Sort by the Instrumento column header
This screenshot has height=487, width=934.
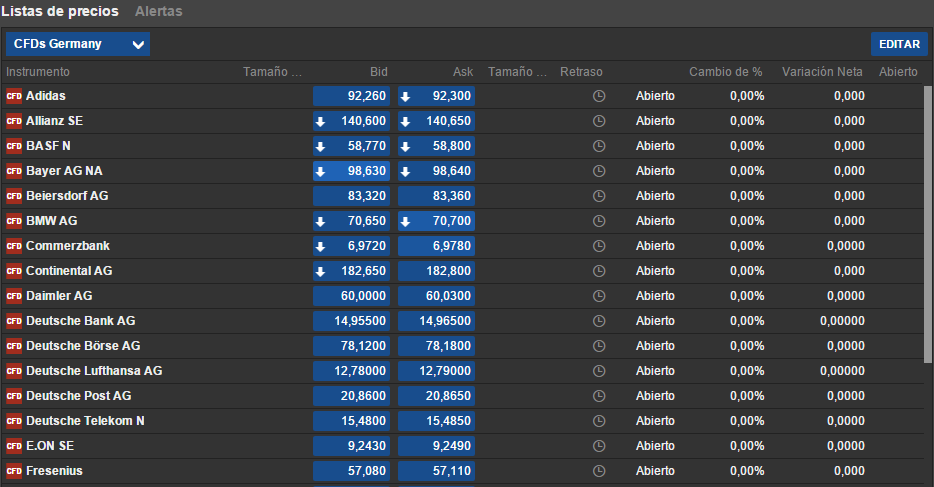pyautogui.click(x=38, y=72)
